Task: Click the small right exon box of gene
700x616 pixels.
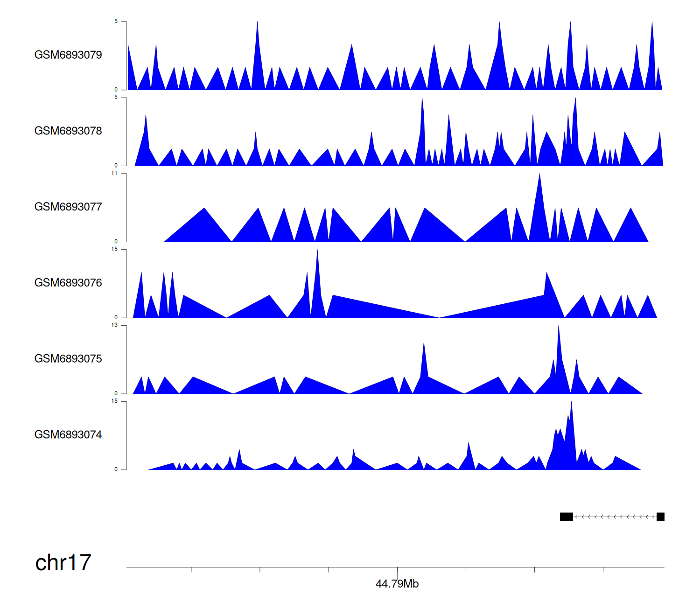Action: click(x=660, y=517)
